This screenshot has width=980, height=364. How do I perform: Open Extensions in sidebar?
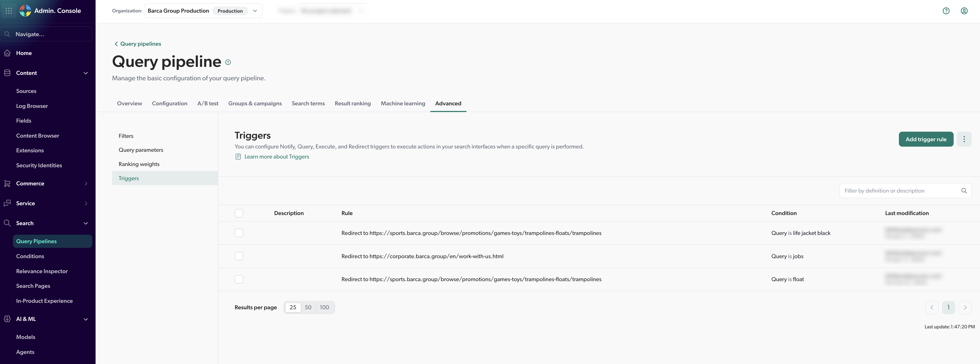point(30,150)
